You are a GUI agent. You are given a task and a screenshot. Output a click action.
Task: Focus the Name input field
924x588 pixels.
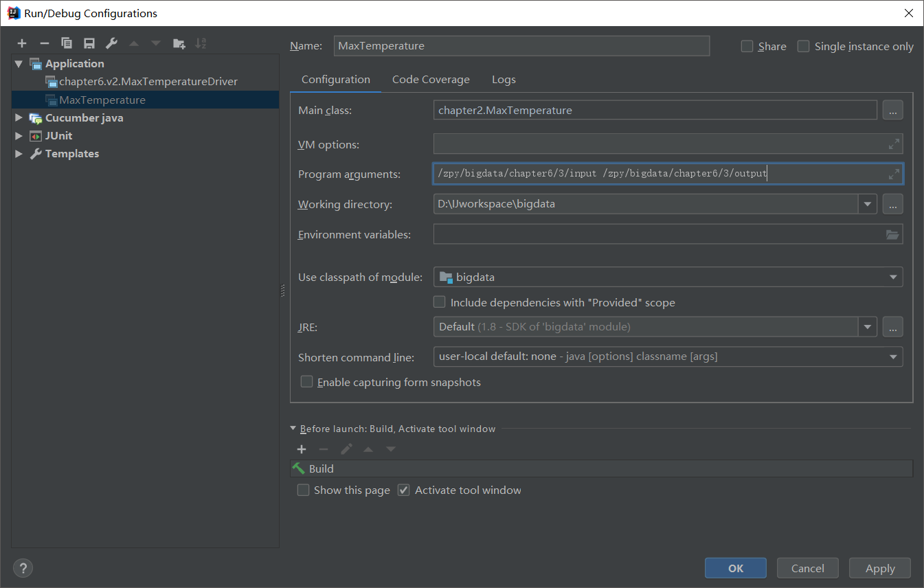[521, 46]
